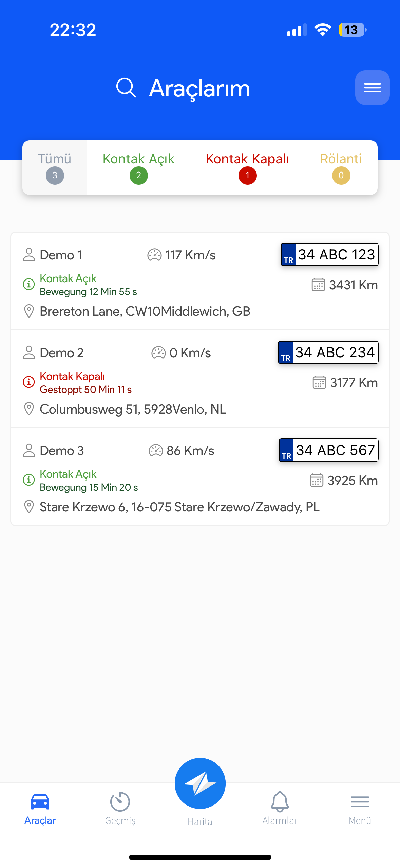Open the Menü icon in bottom bar
This screenshot has height=868, width=400.
tap(360, 802)
